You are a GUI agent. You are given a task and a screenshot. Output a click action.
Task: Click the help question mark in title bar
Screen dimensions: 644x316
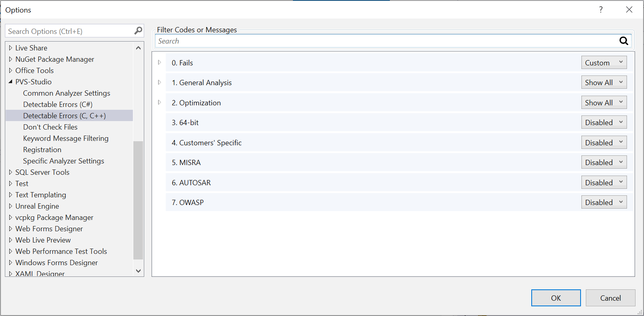point(601,10)
